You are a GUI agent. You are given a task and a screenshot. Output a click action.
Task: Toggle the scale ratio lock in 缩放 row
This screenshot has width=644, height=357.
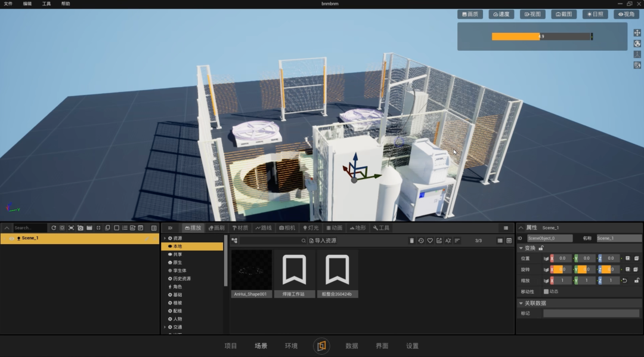click(637, 281)
